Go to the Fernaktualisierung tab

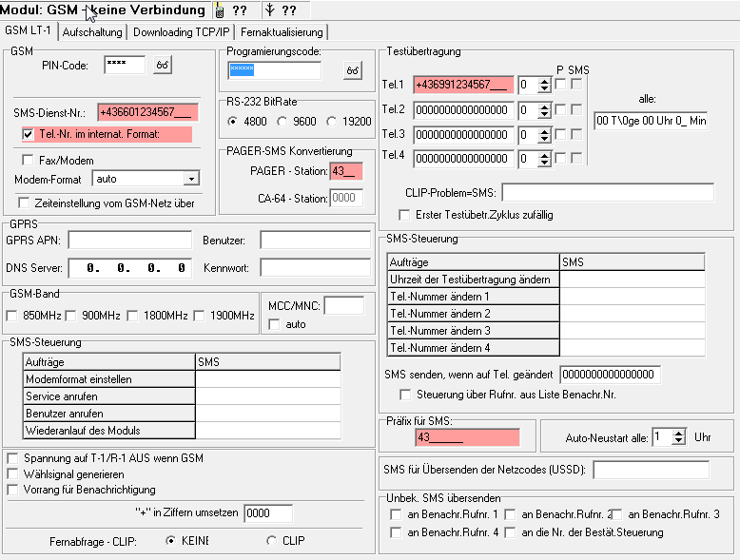280,31
